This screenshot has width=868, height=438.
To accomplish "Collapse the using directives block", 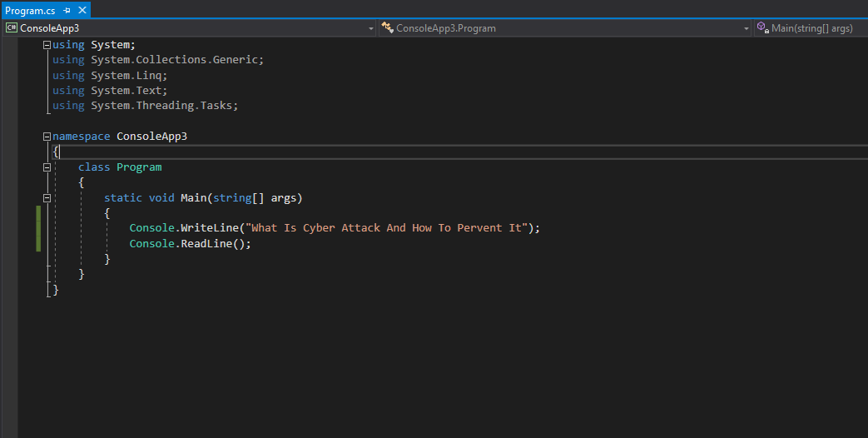I will [47, 46].
